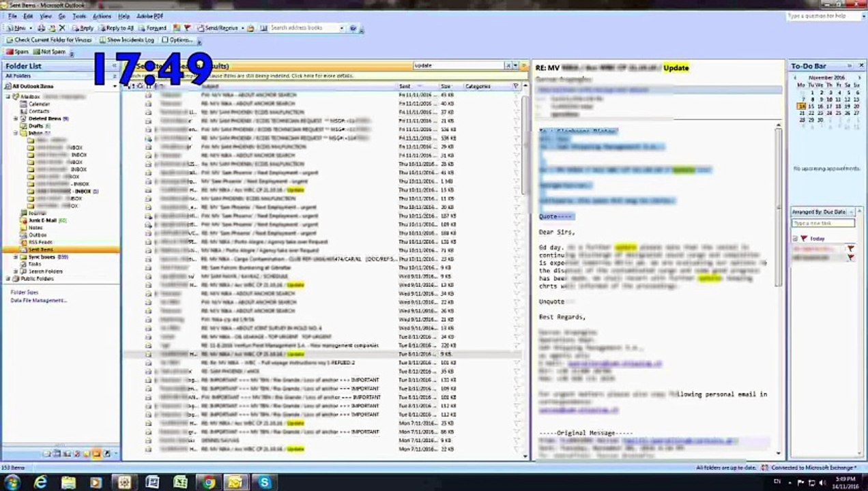Click the Arranged By: Due Date header
Viewport: 868px width, 491px height.
pyautogui.click(x=822, y=212)
